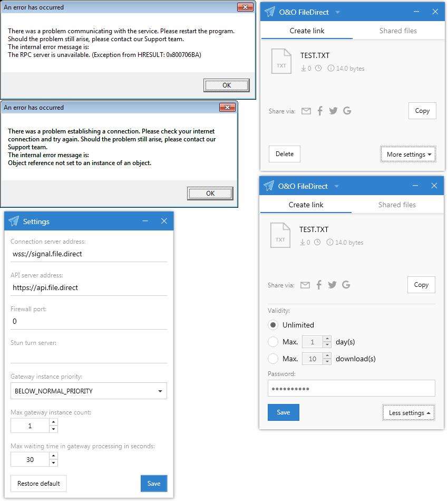Open Shared files tab in window with Delete button
The image size is (448, 501).
click(x=398, y=31)
